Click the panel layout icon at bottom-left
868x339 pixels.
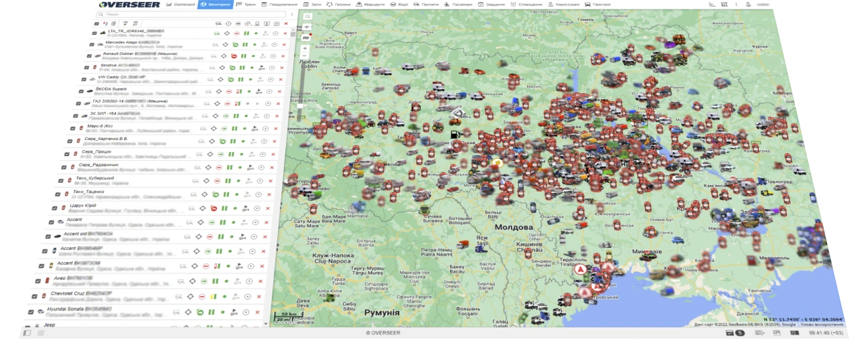[27, 332]
